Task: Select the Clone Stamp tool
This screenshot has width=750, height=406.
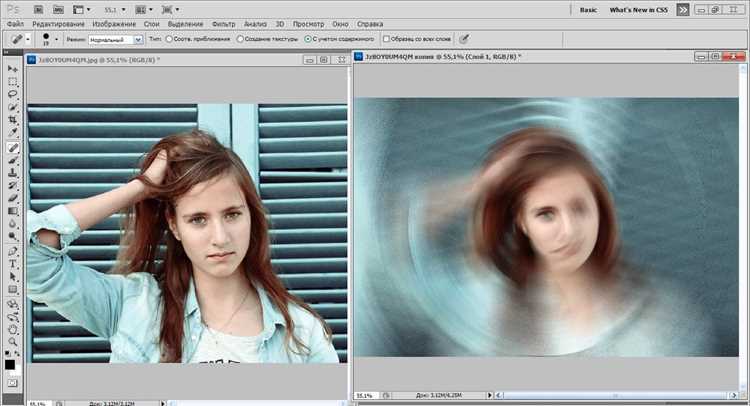Action: pyautogui.click(x=12, y=173)
